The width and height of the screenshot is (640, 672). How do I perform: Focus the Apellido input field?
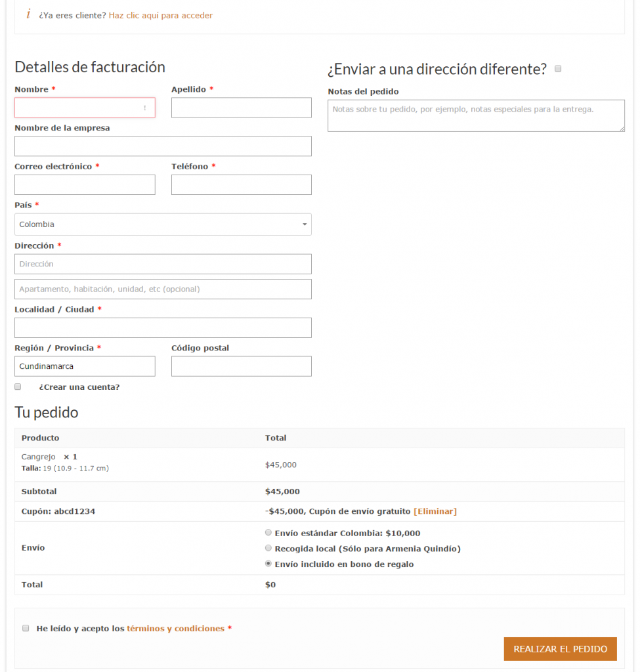click(x=242, y=108)
